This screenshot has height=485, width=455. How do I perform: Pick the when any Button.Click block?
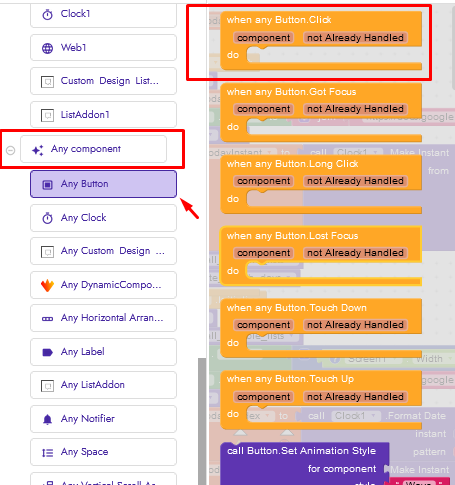[279, 20]
